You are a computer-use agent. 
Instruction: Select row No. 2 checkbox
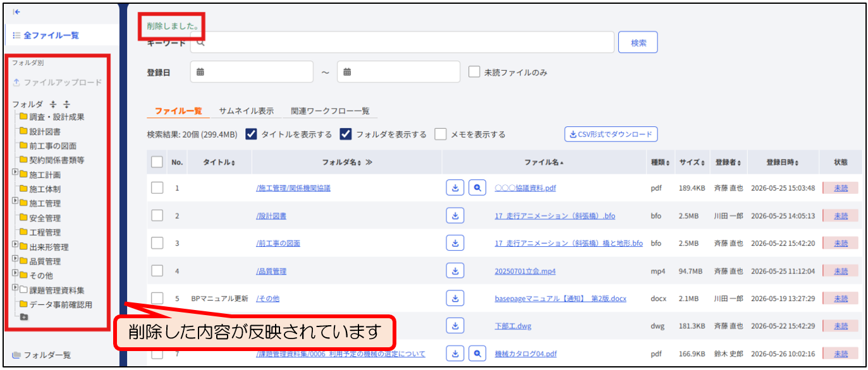tap(157, 215)
